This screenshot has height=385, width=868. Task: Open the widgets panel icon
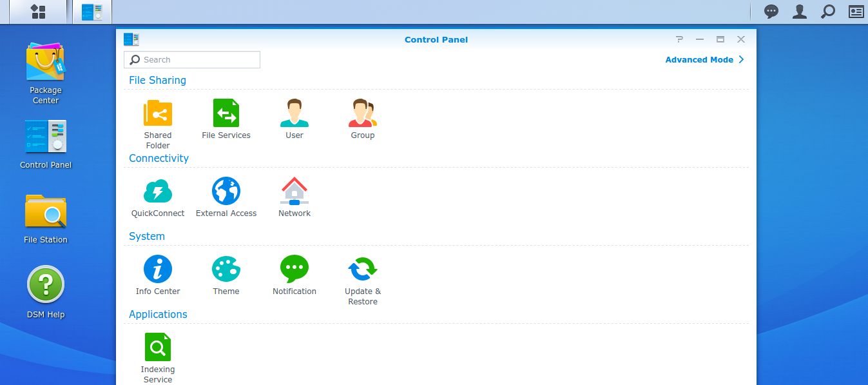point(856,12)
